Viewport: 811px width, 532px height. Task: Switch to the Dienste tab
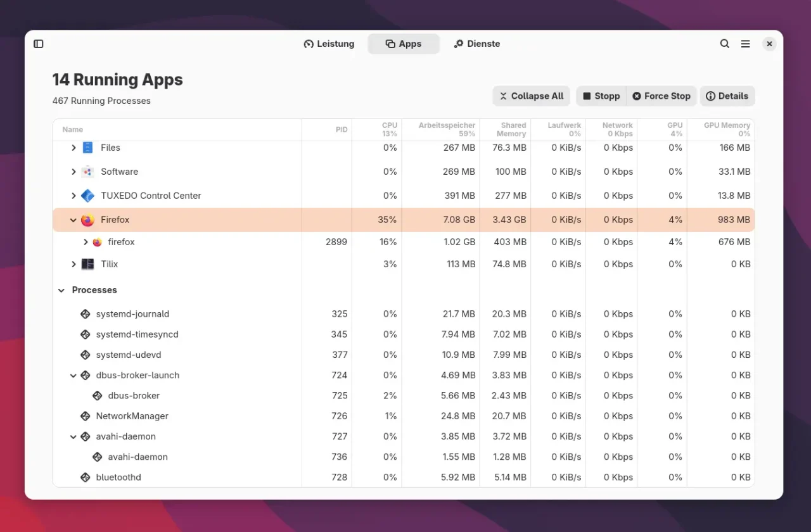click(476, 44)
